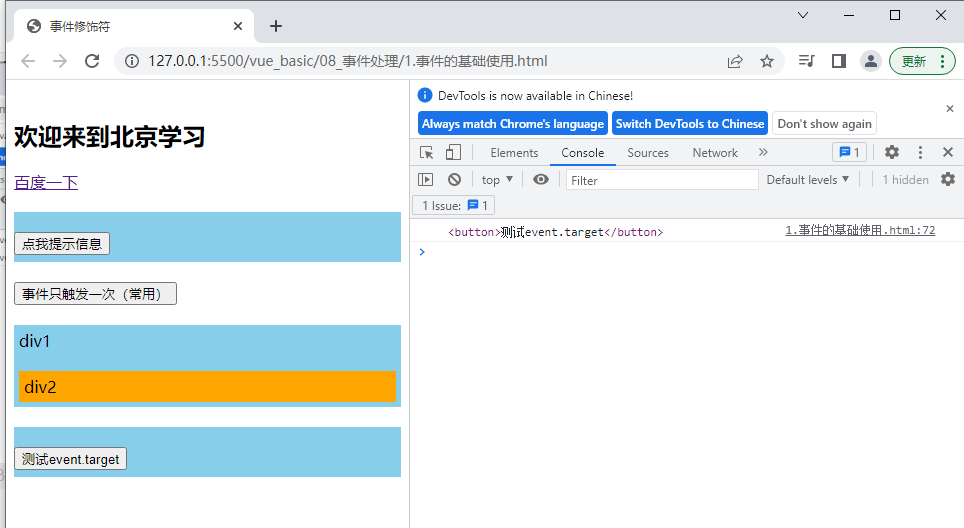Viewport: 964px width, 528px height.
Task: Bookmark this page with the star icon
Action: pyautogui.click(x=767, y=61)
